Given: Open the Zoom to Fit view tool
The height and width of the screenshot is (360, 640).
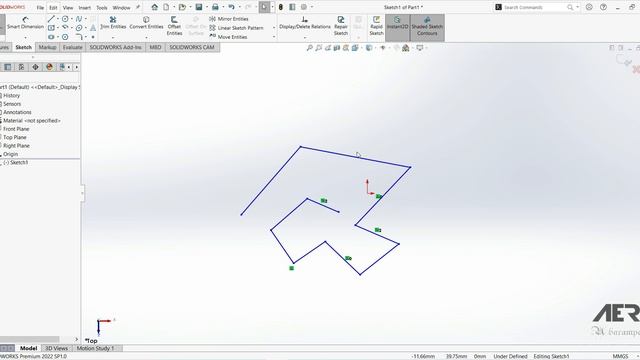Looking at the screenshot, I should (309, 48).
